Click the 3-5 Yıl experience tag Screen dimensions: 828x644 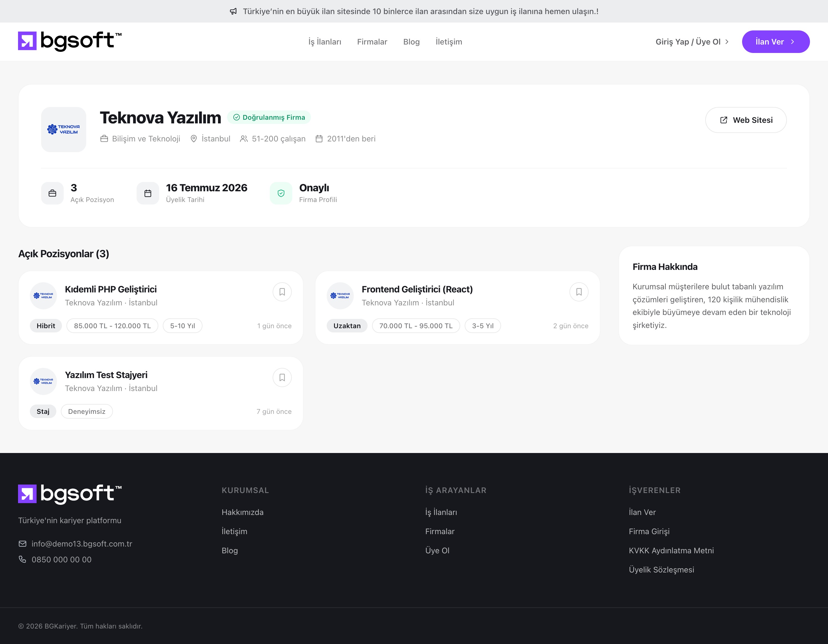(483, 326)
